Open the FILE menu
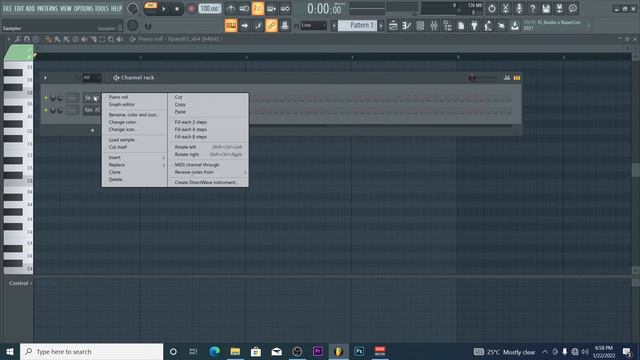This screenshot has width=640, height=360. click(x=7, y=8)
